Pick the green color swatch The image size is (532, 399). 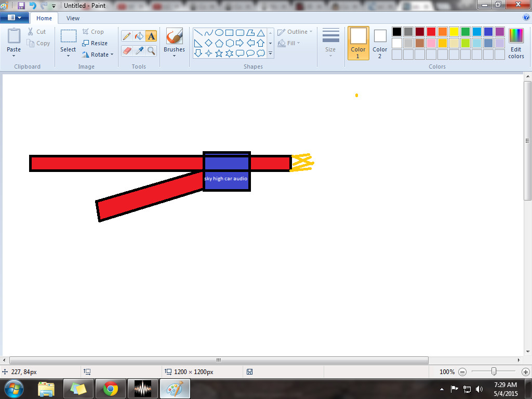(x=465, y=32)
